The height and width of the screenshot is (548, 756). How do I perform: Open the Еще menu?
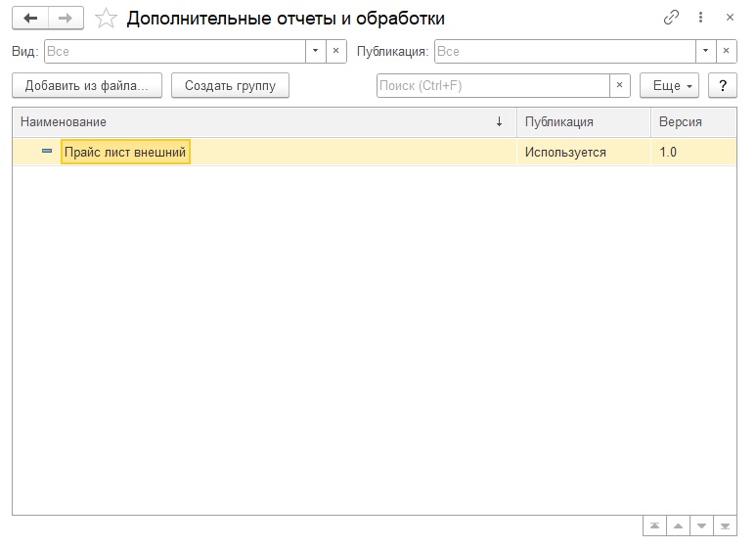(x=669, y=85)
